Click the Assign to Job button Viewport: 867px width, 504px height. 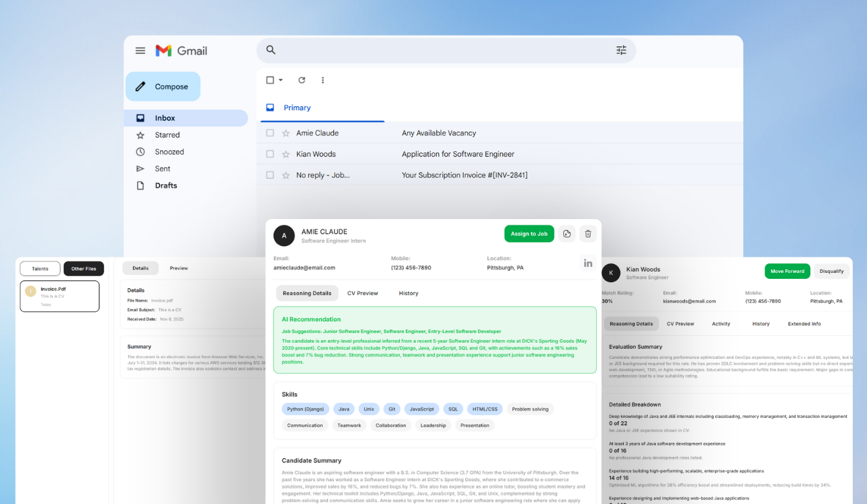(x=529, y=233)
